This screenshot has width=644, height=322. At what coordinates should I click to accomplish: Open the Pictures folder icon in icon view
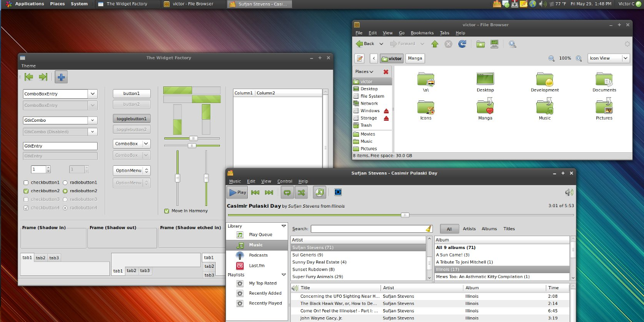pos(604,107)
